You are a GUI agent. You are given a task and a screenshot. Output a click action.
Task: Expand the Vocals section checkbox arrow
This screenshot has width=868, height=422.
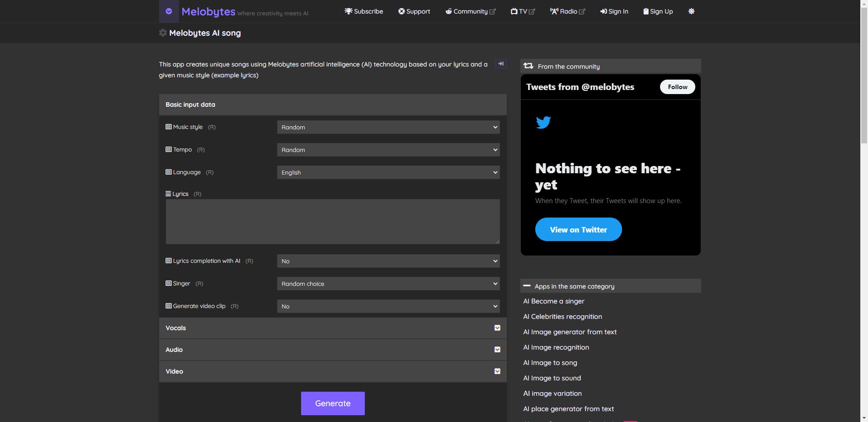click(497, 328)
